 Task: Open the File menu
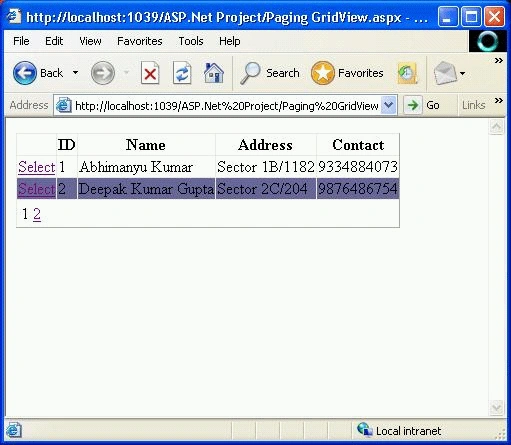click(x=21, y=41)
